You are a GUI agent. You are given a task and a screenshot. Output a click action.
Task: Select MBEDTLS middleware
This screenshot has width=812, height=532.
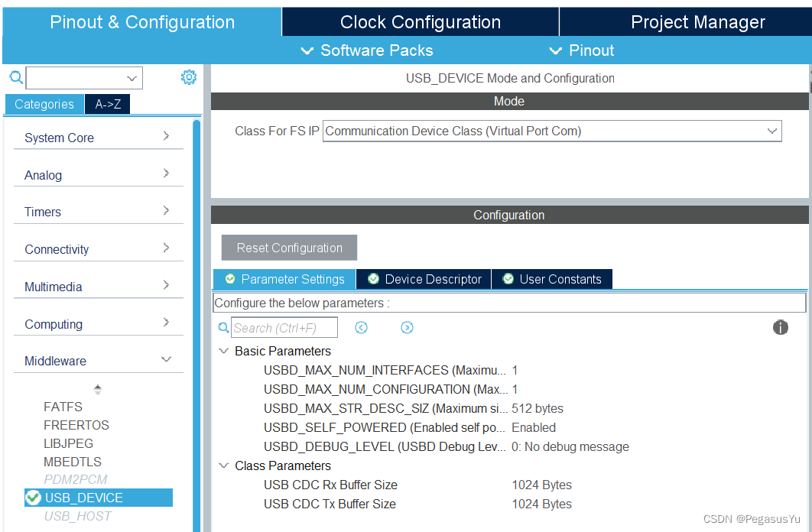tap(73, 462)
